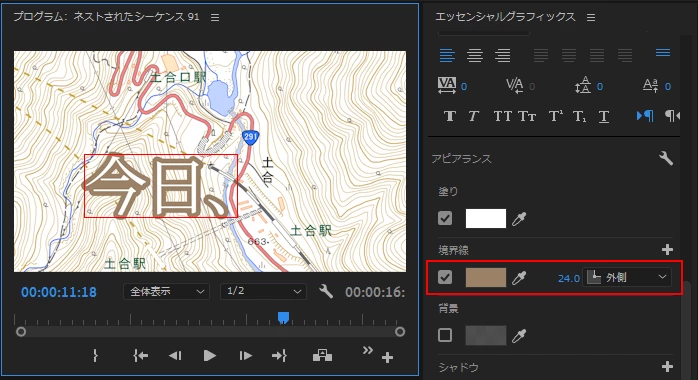Open the 全体表示 zoom level dropdown
This screenshot has width=698, height=380.
[x=166, y=291]
